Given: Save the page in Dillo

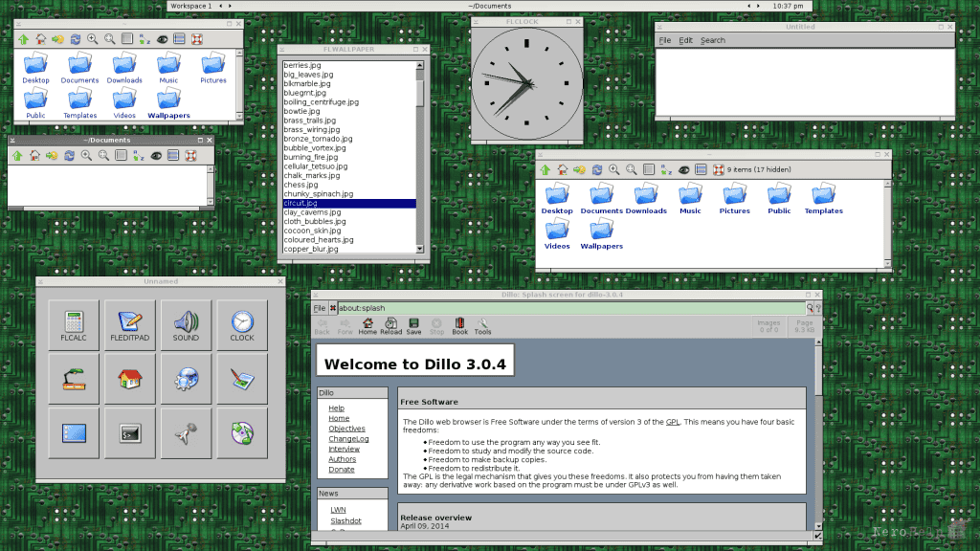Looking at the screenshot, I should tap(413, 326).
